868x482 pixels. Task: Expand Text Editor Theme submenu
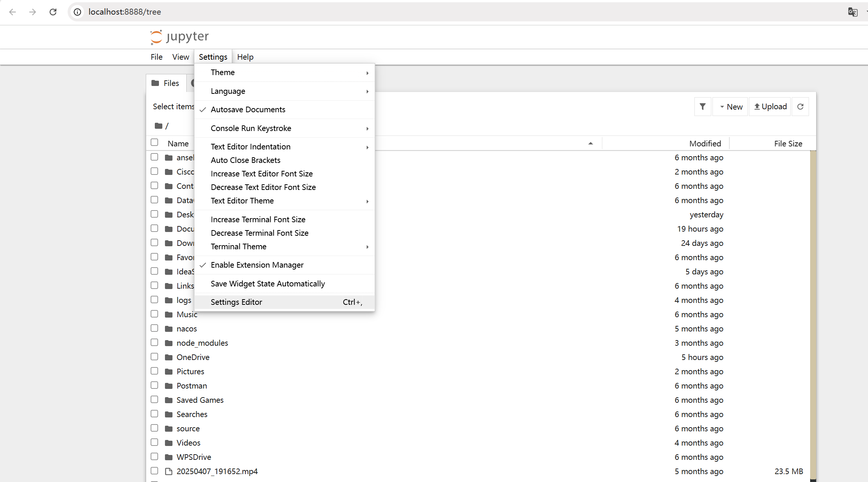[x=284, y=201]
